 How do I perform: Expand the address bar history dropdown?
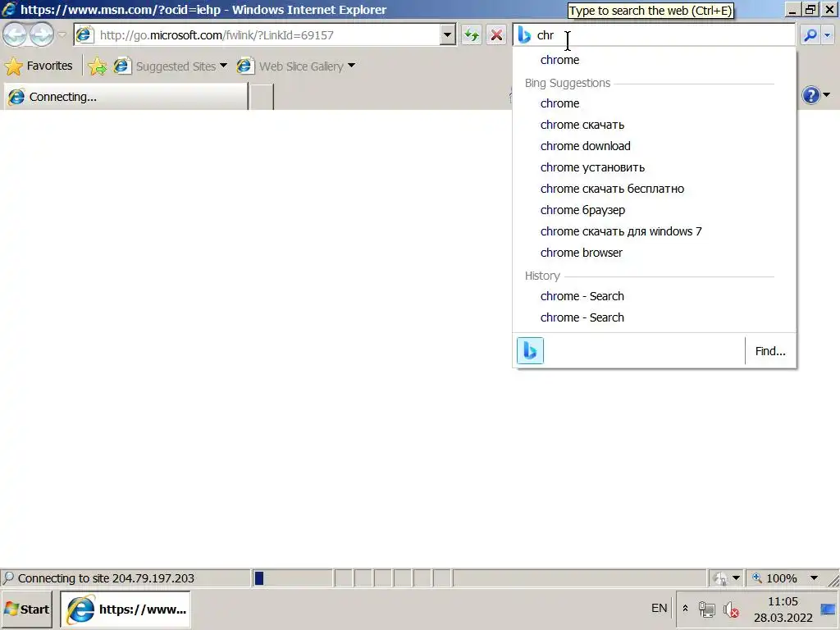click(x=447, y=35)
